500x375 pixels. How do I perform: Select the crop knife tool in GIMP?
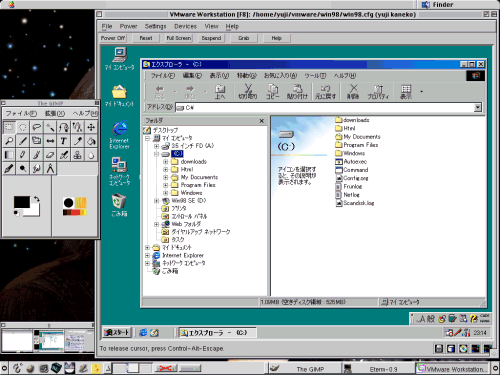pyautogui.click(x=23, y=141)
